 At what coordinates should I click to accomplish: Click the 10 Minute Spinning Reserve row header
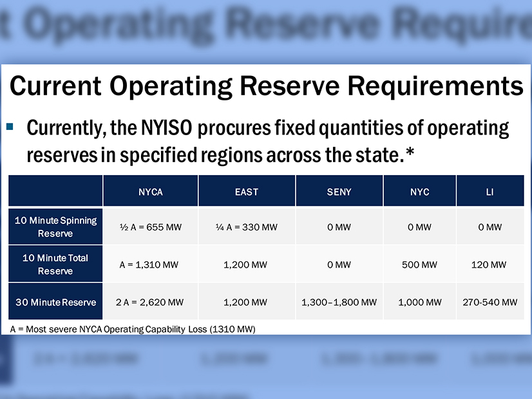click(55, 227)
